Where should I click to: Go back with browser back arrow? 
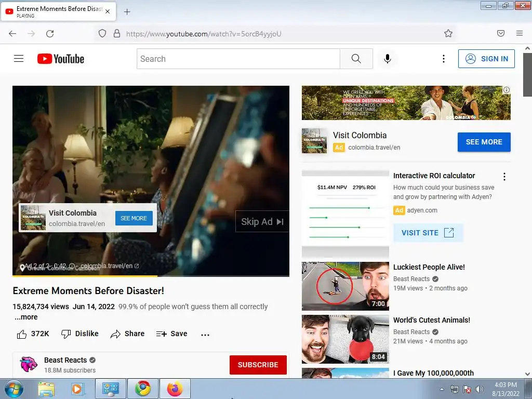(x=12, y=33)
